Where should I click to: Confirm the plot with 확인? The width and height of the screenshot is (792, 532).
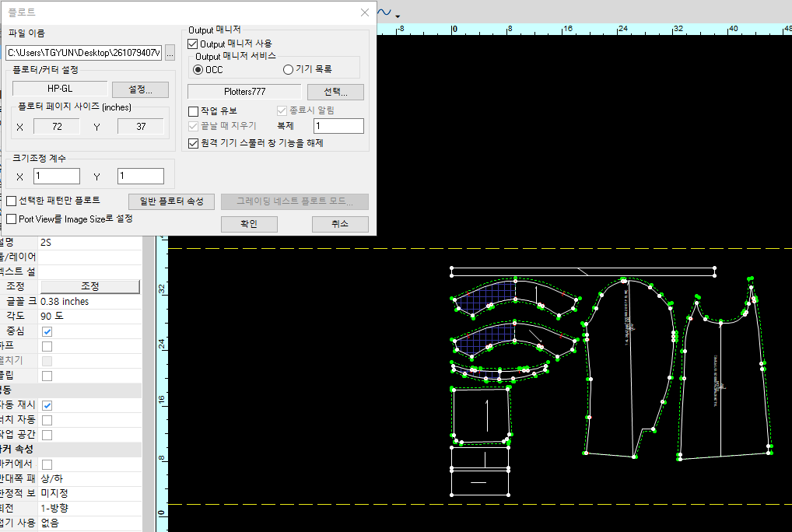point(249,224)
